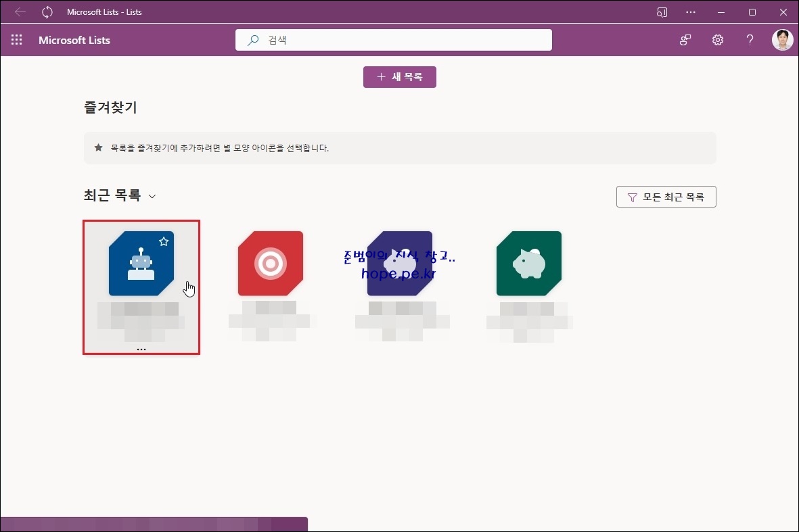
Task: Open the red target list tile
Action: point(271,263)
